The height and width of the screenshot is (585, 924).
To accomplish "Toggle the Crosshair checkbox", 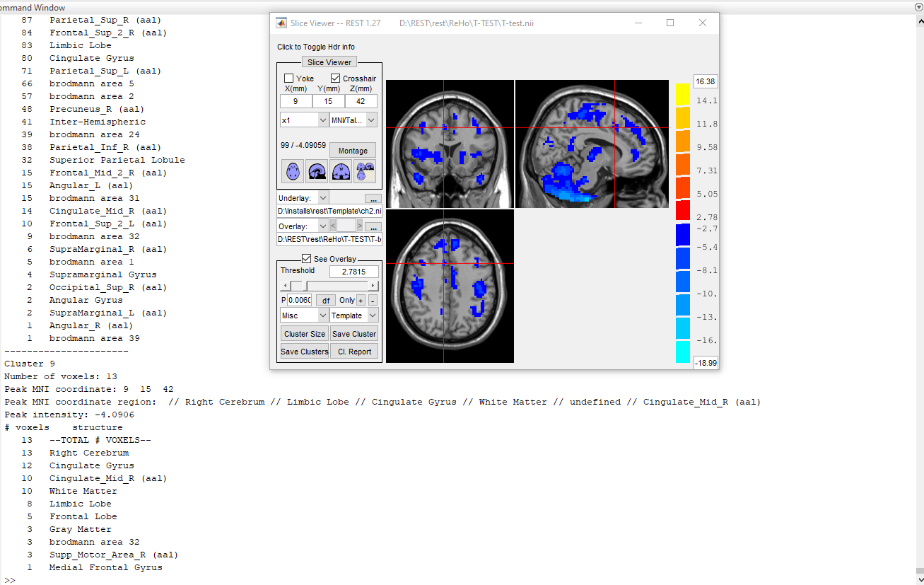I will point(336,79).
